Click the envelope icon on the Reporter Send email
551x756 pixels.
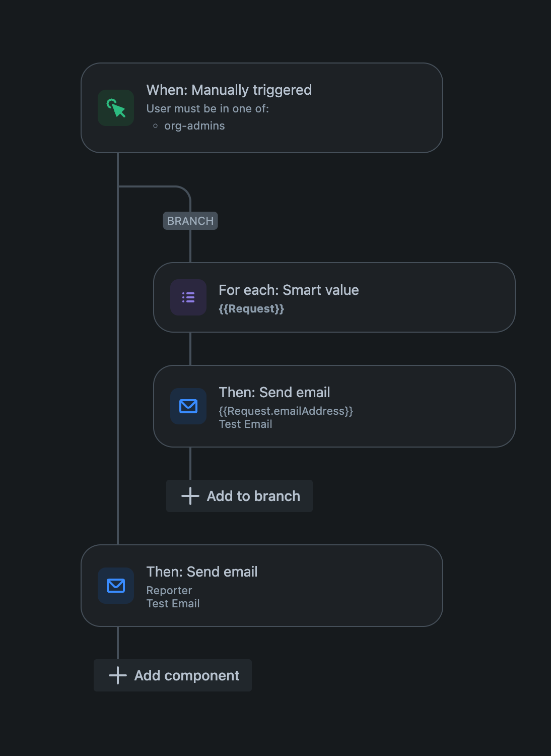tap(115, 586)
